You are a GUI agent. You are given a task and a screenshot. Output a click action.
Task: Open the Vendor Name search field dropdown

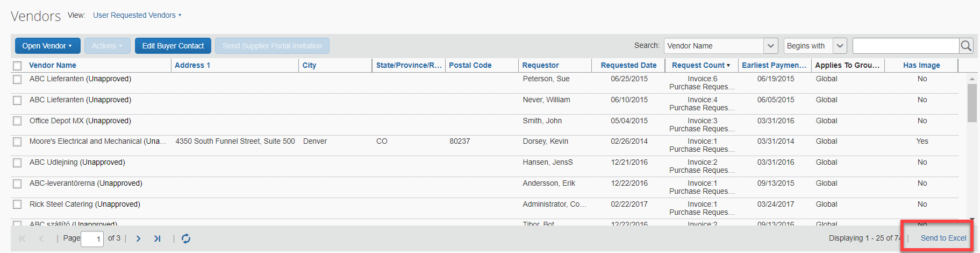(x=771, y=46)
